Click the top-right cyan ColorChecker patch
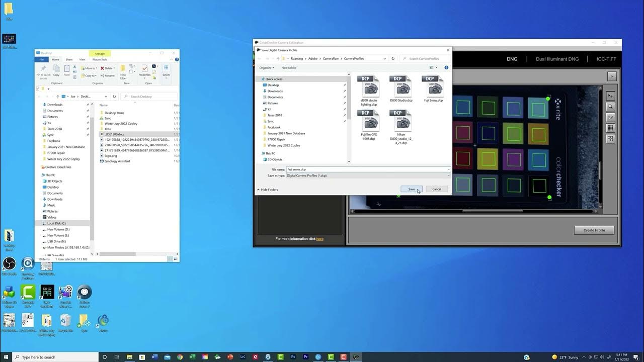 point(538,109)
